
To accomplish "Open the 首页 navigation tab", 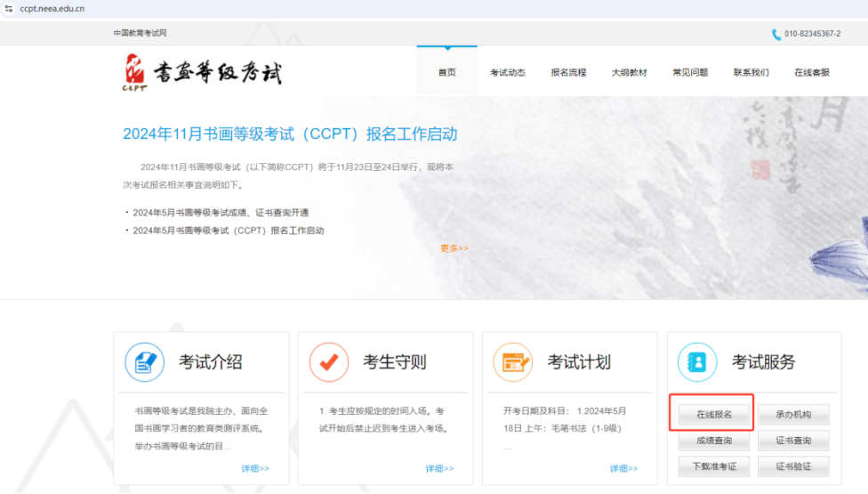I will [446, 72].
